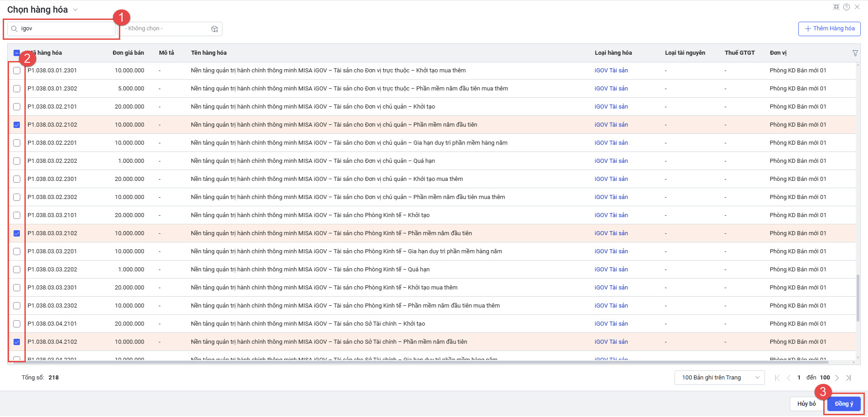The image size is (868, 417).
Task: Expand the 'Chọn hàng hóa' title dropdown
Action: pyautogui.click(x=75, y=10)
